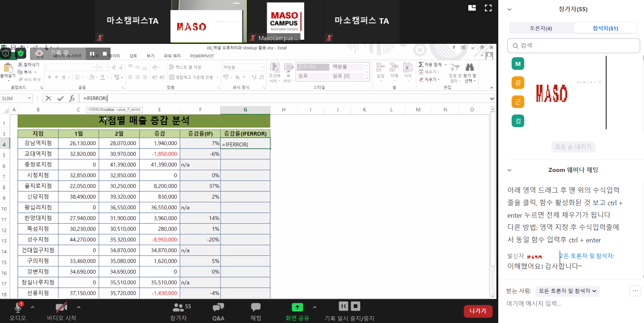
Task: Click the Find and Select binoculars icon
Action: 469,67
